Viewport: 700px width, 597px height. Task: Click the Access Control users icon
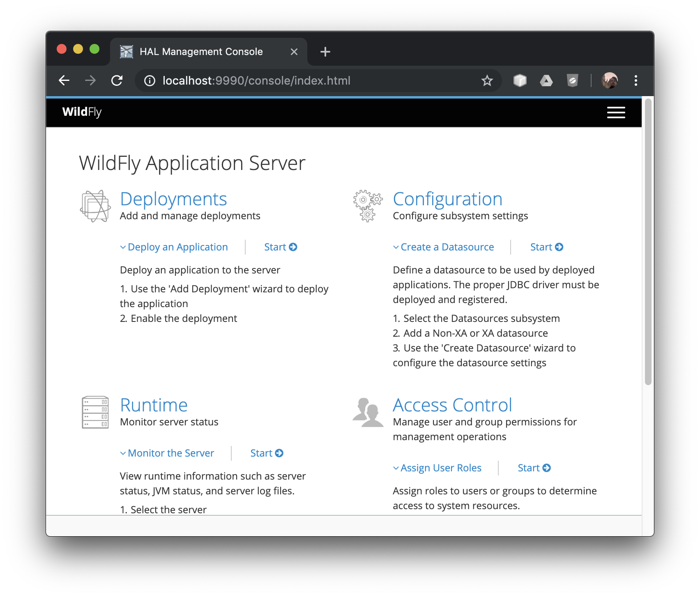coord(368,412)
